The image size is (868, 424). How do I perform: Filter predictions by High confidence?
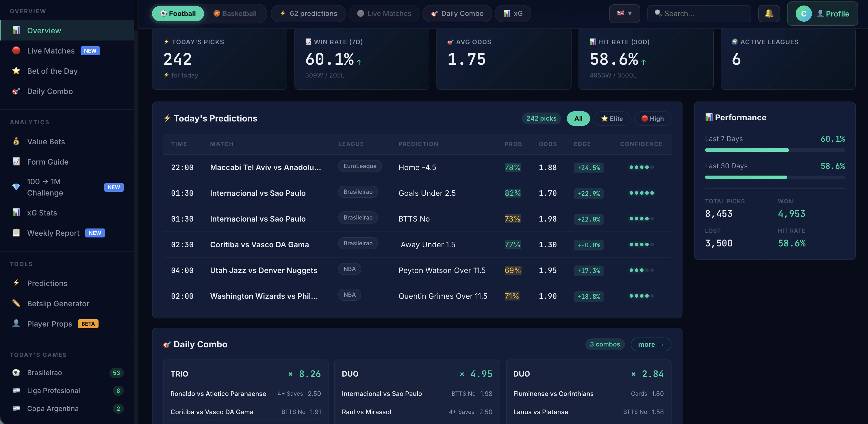click(652, 119)
